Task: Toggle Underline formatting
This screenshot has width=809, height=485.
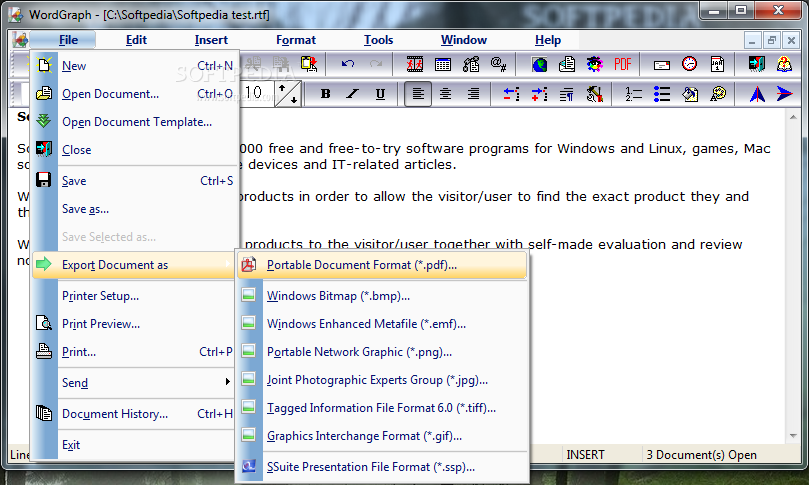Action: point(380,94)
